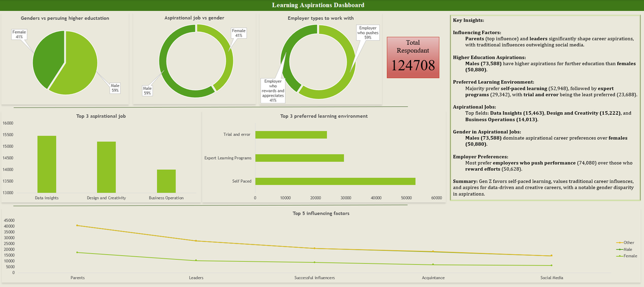This screenshot has width=644, height=287.
Task: Select Female 41% label in higher education pie
Action: pyautogui.click(x=19, y=34)
